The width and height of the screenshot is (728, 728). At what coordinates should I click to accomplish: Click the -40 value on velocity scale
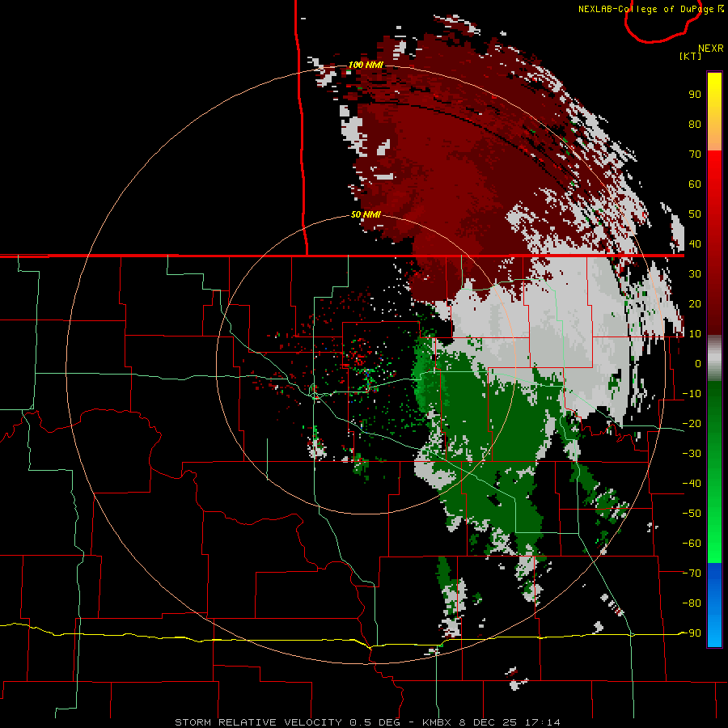pyautogui.click(x=692, y=484)
